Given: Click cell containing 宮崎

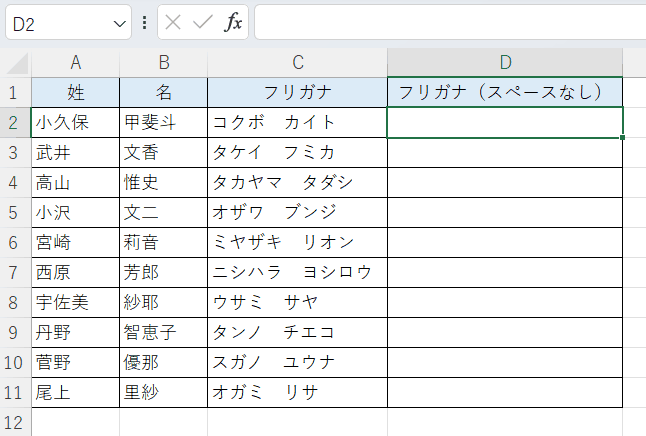Looking at the screenshot, I should (75, 242).
